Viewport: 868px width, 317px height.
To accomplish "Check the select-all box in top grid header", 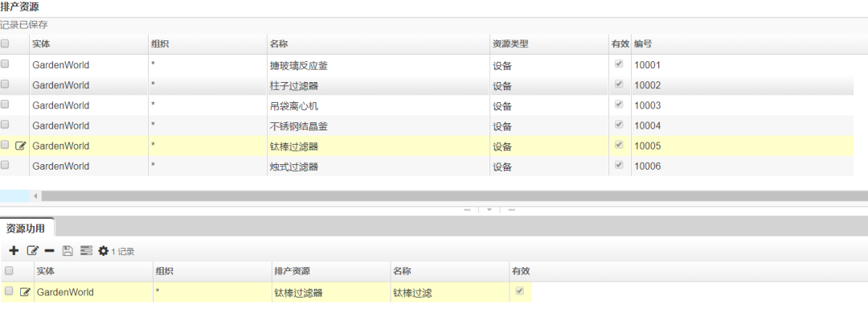I will coord(5,43).
